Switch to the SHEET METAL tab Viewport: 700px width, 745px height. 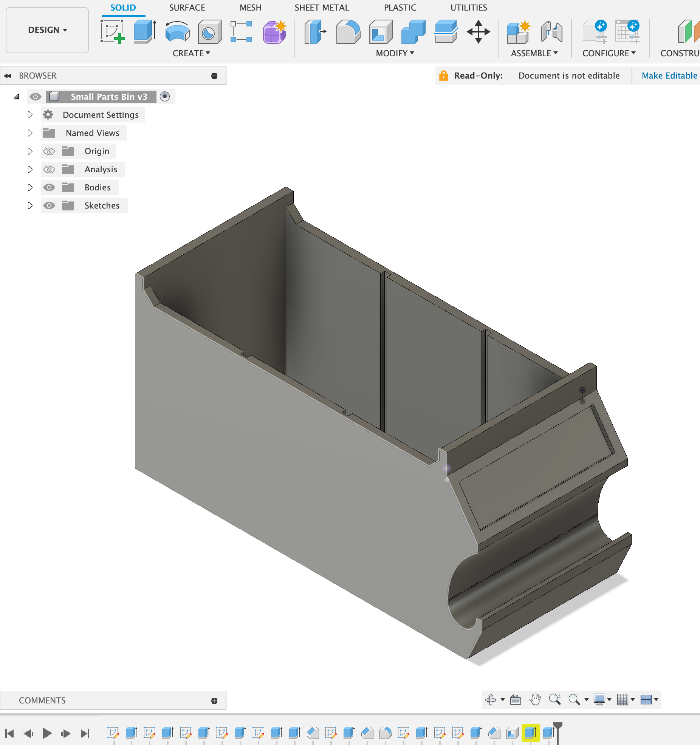point(322,8)
